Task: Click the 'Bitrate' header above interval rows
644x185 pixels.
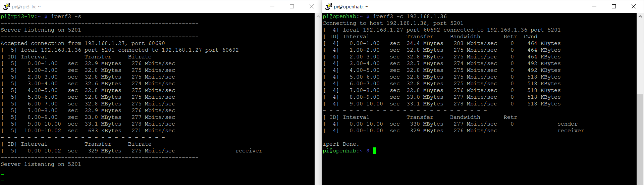Action: pyautogui.click(x=140, y=57)
